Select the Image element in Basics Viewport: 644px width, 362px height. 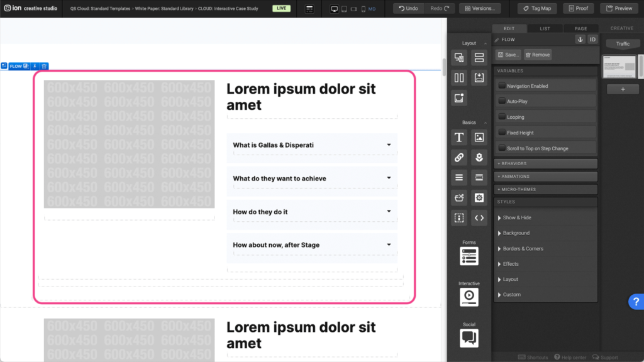coord(479,138)
